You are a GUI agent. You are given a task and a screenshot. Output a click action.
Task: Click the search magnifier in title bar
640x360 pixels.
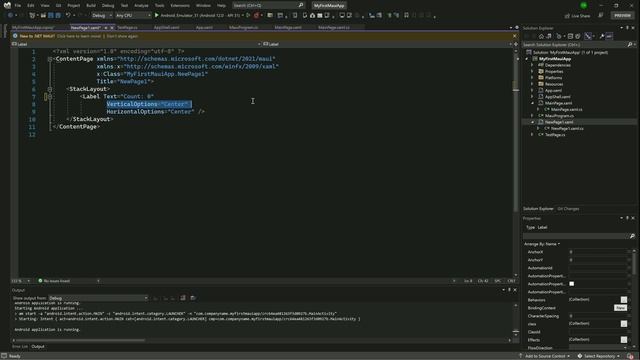tap(301, 5)
